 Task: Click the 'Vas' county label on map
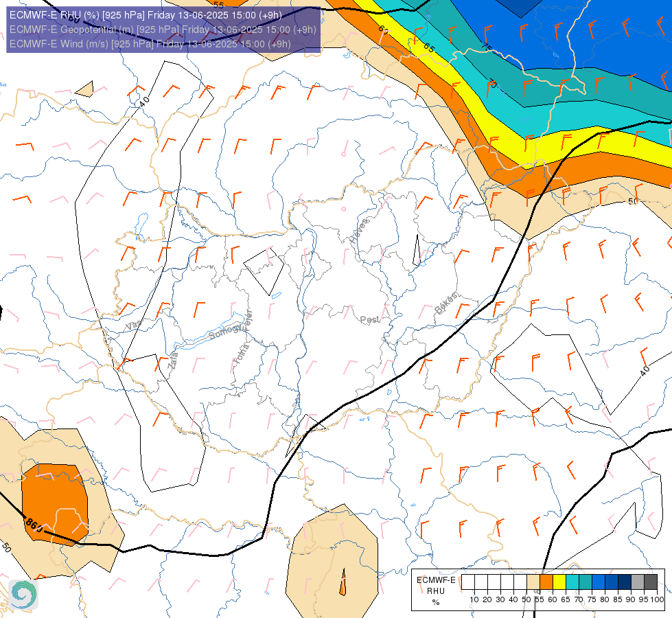point(133,325)
